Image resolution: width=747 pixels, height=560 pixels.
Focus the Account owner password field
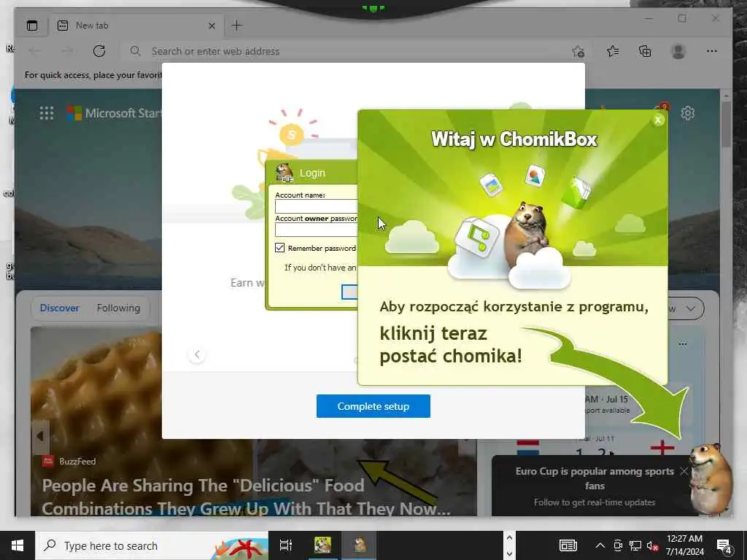click(x=317, y=230)
